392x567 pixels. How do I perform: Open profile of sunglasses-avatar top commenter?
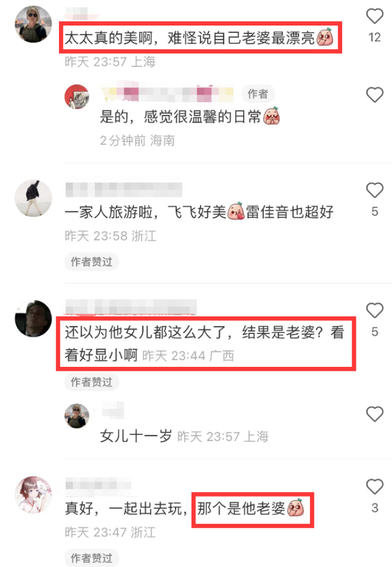(x=33, y=24)
